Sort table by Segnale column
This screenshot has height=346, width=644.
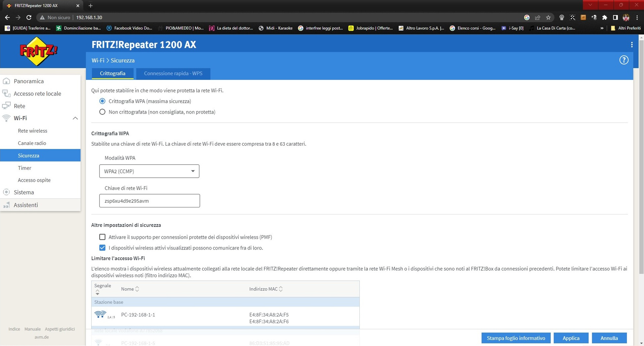click(x=103, y=289)
